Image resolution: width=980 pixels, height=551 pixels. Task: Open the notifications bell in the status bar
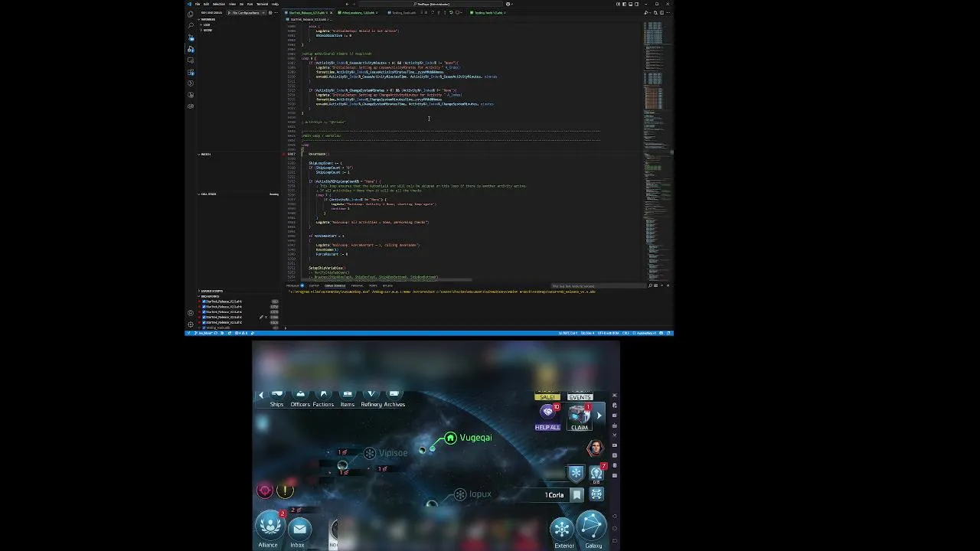coord(668,333)
